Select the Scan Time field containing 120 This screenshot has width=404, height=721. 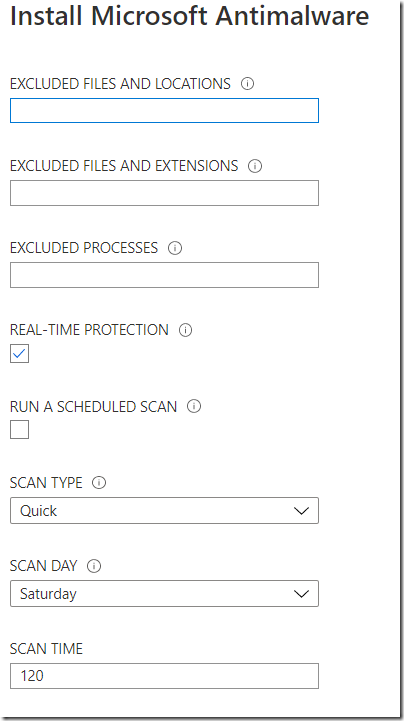click(164, 676)
